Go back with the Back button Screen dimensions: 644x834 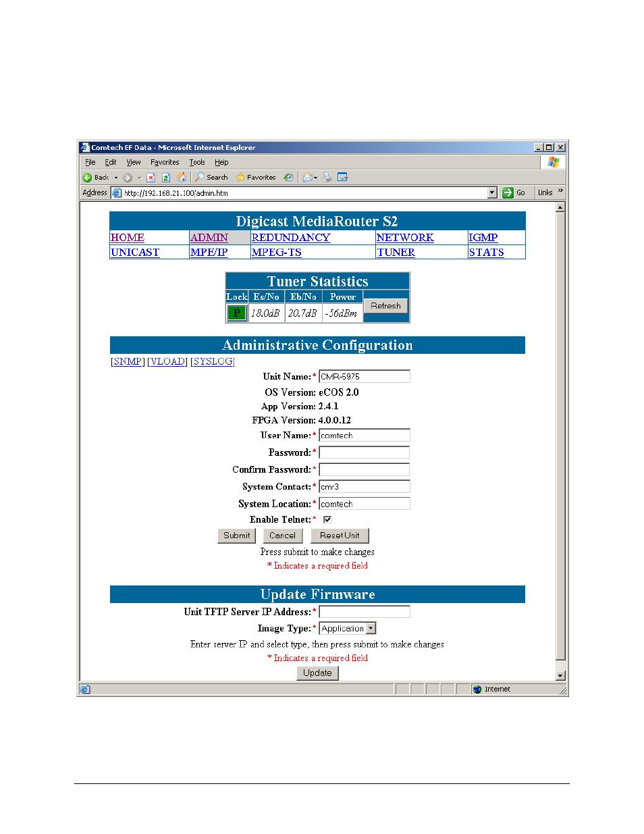(96, 178)
